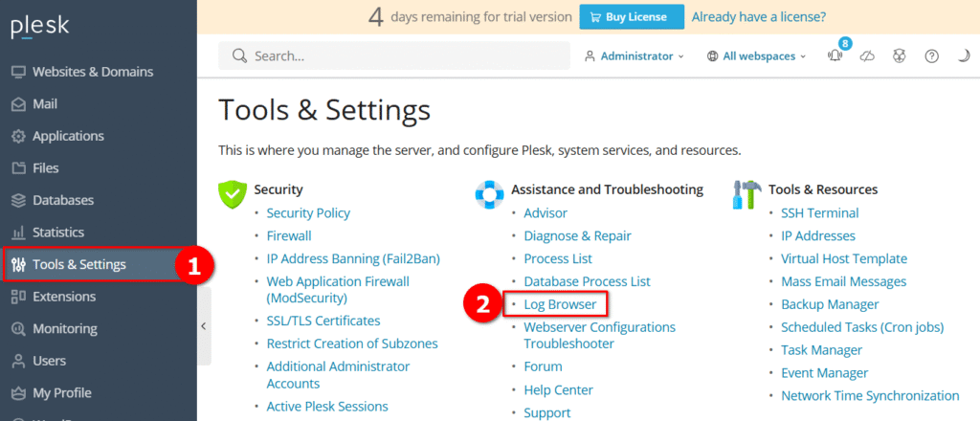Open the Log Browser link

click(x=560, y=305)
